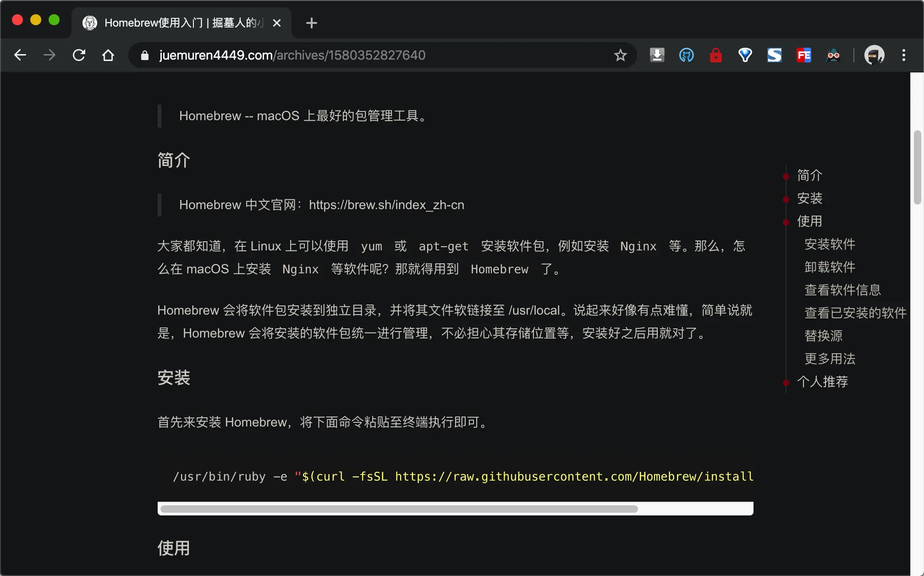Click the page reload button
924x576 pixels.
click(x=79, y=55)
